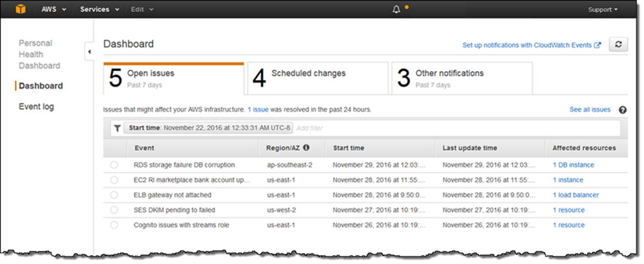Click the Region/AZ column header
Viewport: 644px width, 264px height.
[x=283, y=148]
